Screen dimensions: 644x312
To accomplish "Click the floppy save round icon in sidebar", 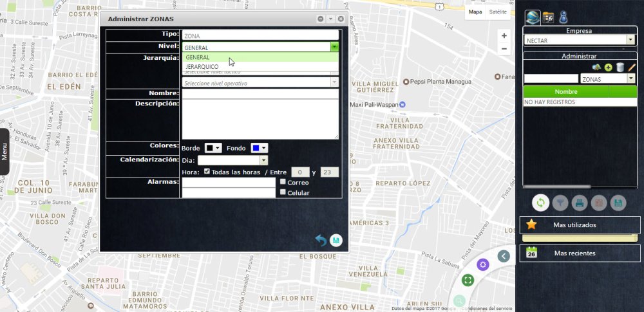I will coord(618,203).
